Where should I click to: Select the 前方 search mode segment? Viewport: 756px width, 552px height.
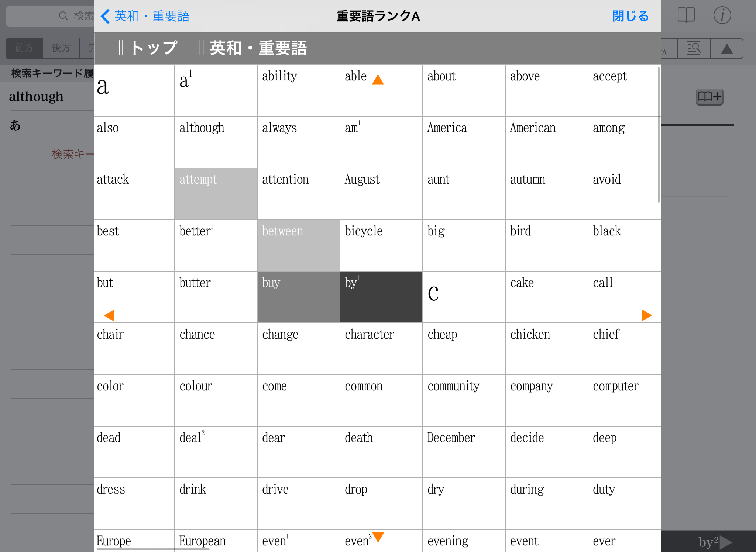click(x=24, y=48)
